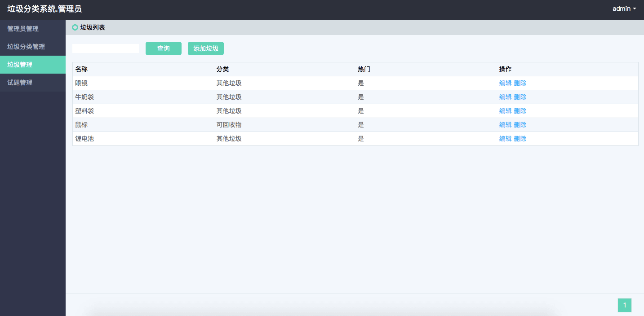Viewport: 644px width, 316px height.
Task: Open the admin user dropdown
Action: pyautogui.click(x=624, y=9)
